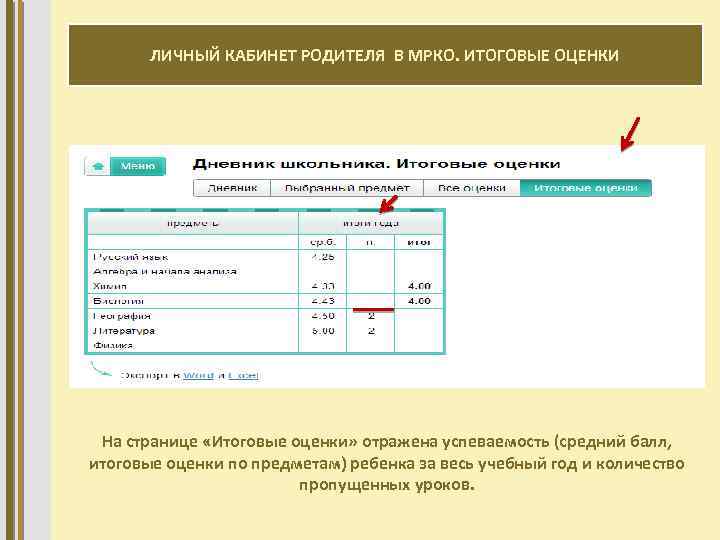Click the Предметы column header
This screenshot has width=720, height=540.
tap(193, 223)
